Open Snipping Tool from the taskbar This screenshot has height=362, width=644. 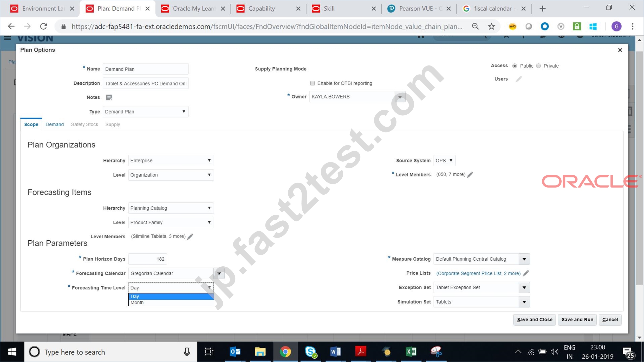pyautogui.click(x=436, y=352)
